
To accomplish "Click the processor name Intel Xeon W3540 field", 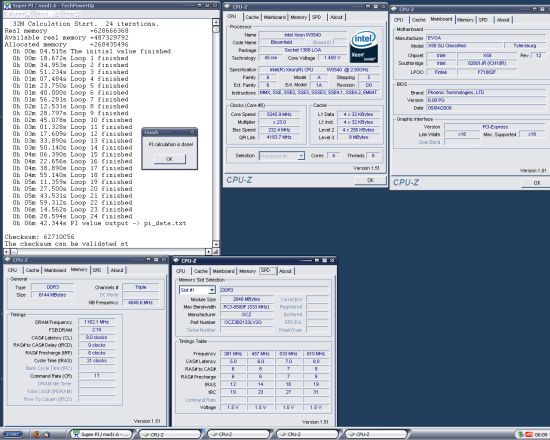I will coord(302,35).
